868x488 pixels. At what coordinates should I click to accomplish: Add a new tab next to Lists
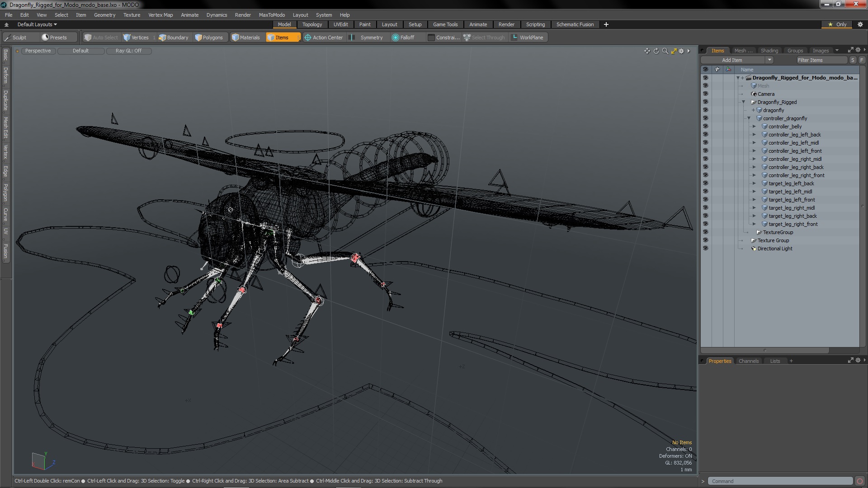[x=791, y=361]
